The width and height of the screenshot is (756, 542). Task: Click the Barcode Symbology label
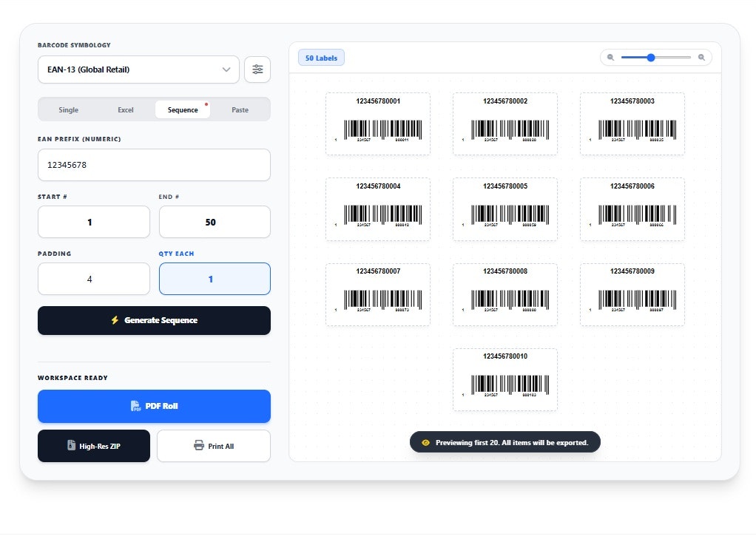pyautogui.click(x=74, y=45)
